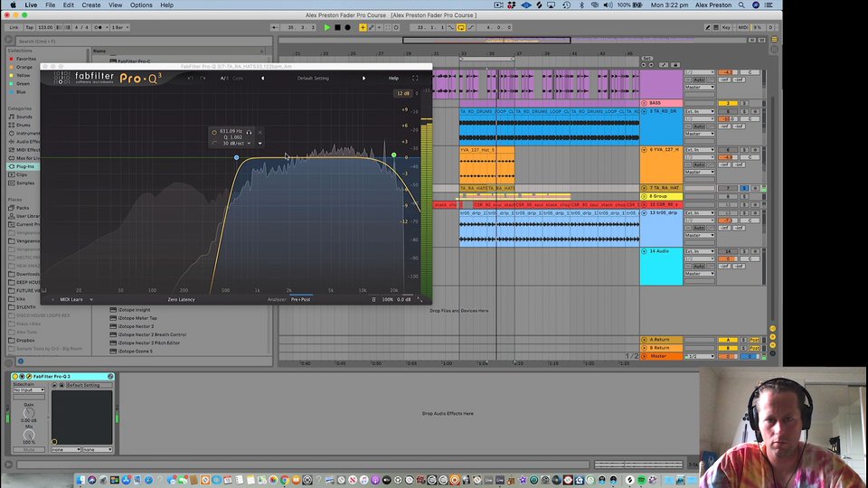This screenshot has width=868, height=488.
Task: Toggle Pro-Q 3 full screen icon
Action: 415,78
